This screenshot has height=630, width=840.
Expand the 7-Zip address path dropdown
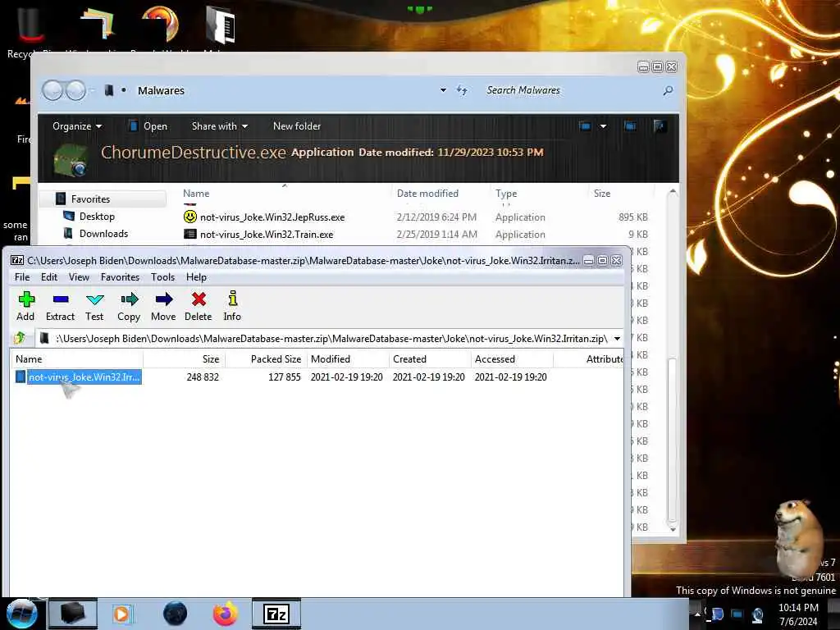point(617,339)
